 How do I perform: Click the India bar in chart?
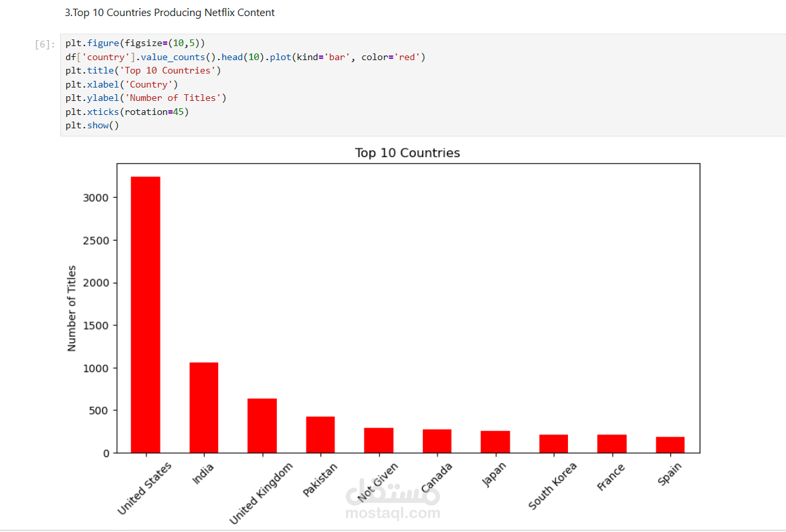coord(204,408)
